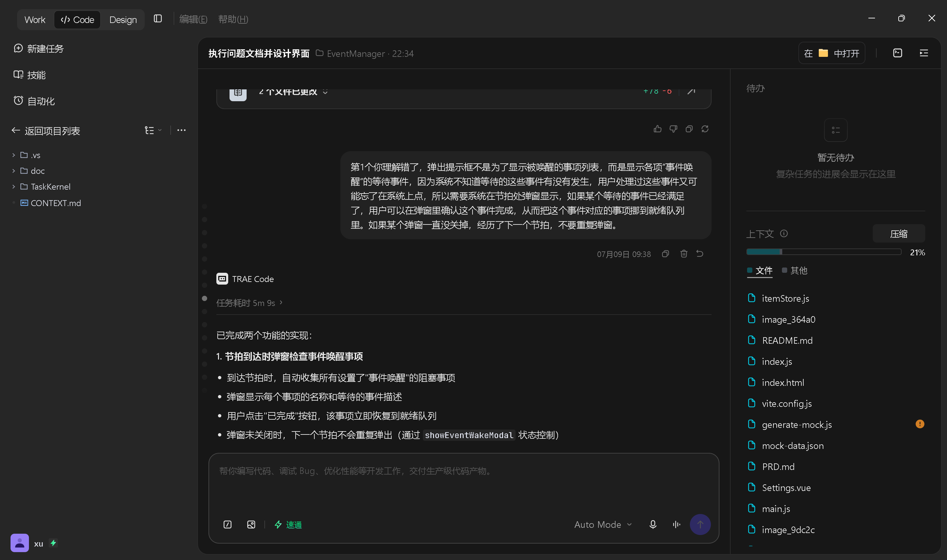This screenshot has height=560, width=947.
Task: Open the Auto Mode dropdown
Action: [x=603, y=525]
